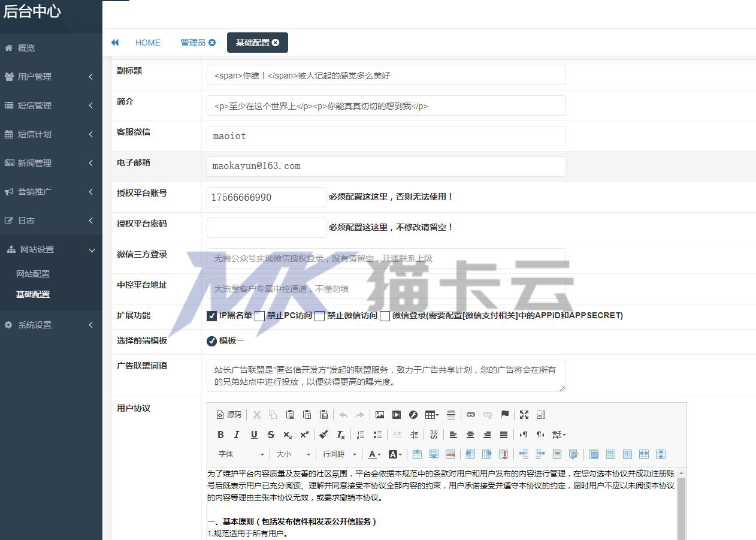Expand 系统设置 in the sidebar
This screenshot has height=540, width=756.
click(x=51, y=325)
